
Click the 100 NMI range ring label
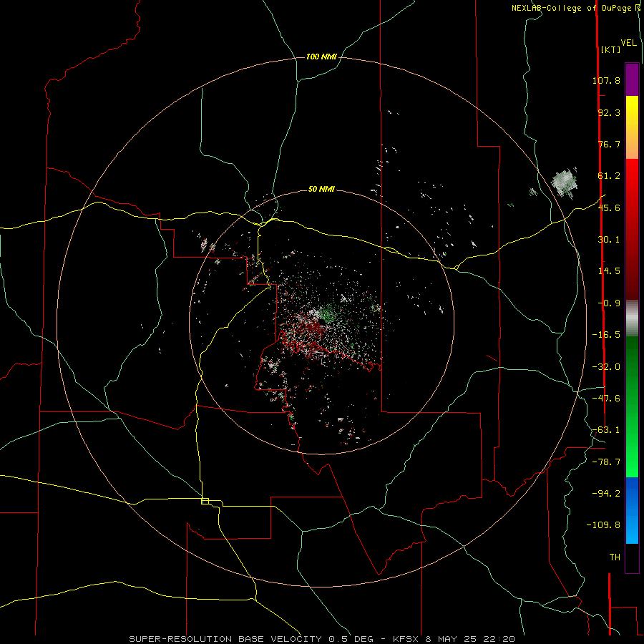(321, 57)
